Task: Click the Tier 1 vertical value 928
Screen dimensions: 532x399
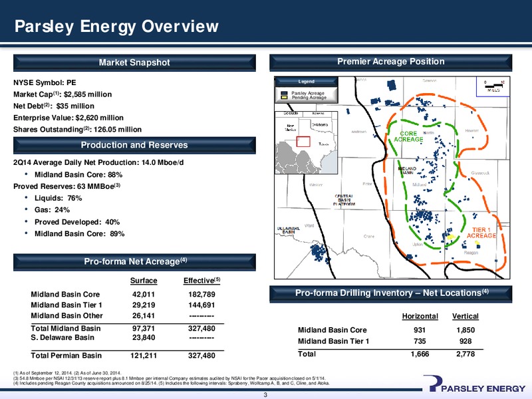Action: (x=465, y=341)
